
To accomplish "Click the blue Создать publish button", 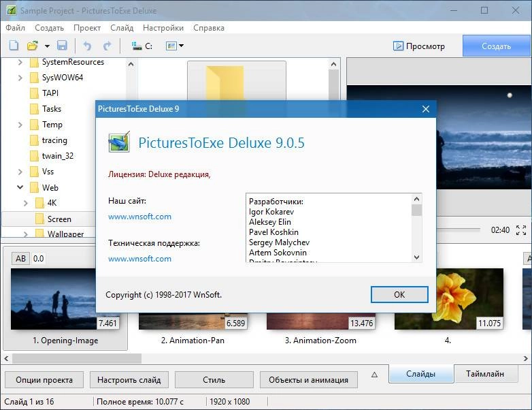I will tap(496, 46).
